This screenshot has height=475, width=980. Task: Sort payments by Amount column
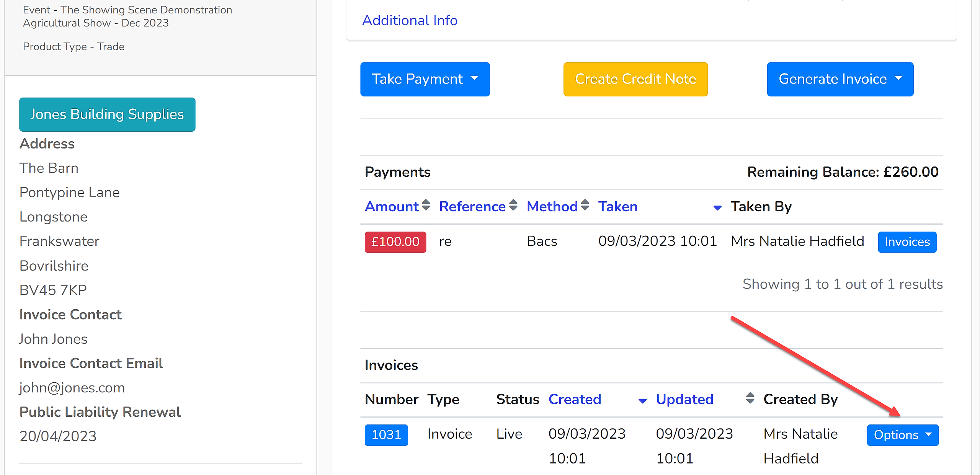(x=397, y=206)
